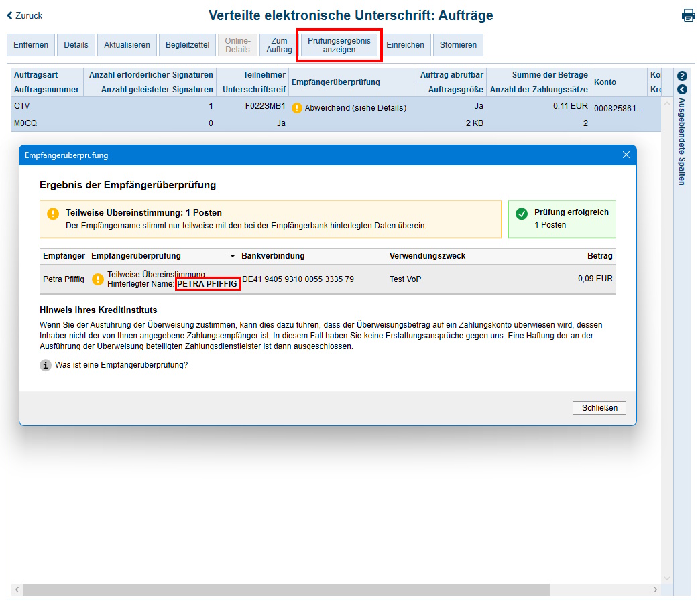The width and height of the screenshot is (700, 603).
Task: Switch with Zum Auftrag button
Action: coord(278,44)
